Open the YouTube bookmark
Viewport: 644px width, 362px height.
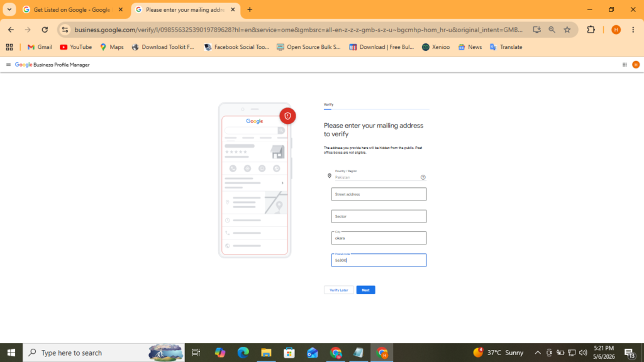point(75,47)
